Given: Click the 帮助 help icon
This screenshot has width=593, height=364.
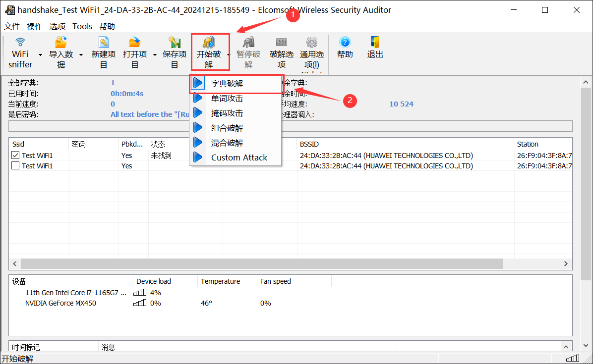Looking at the screenshot, I should (x=345, y=47).
